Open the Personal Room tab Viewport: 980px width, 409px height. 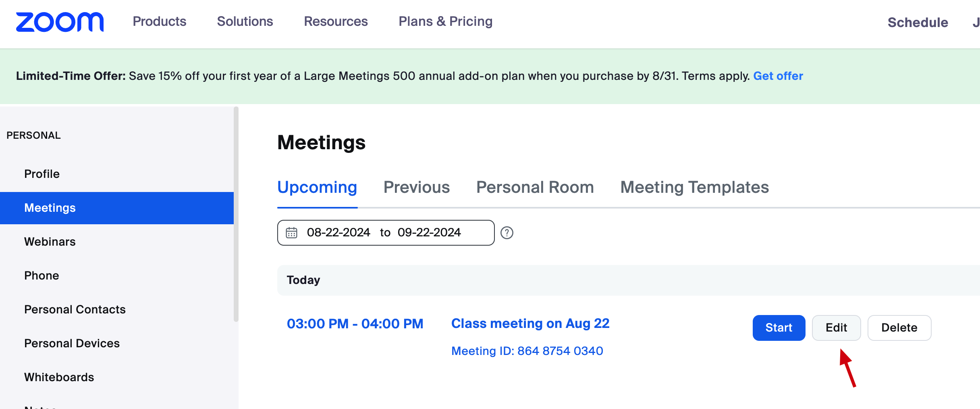point(535,187)
